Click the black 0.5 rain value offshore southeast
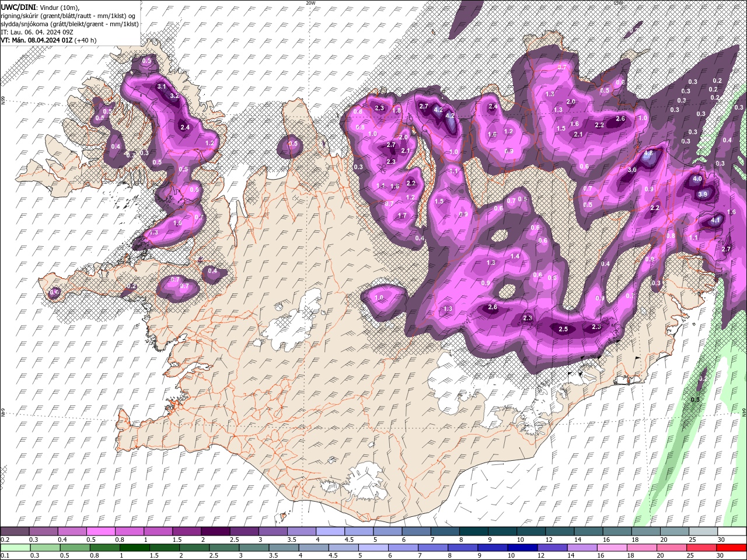 coord(695,400)
